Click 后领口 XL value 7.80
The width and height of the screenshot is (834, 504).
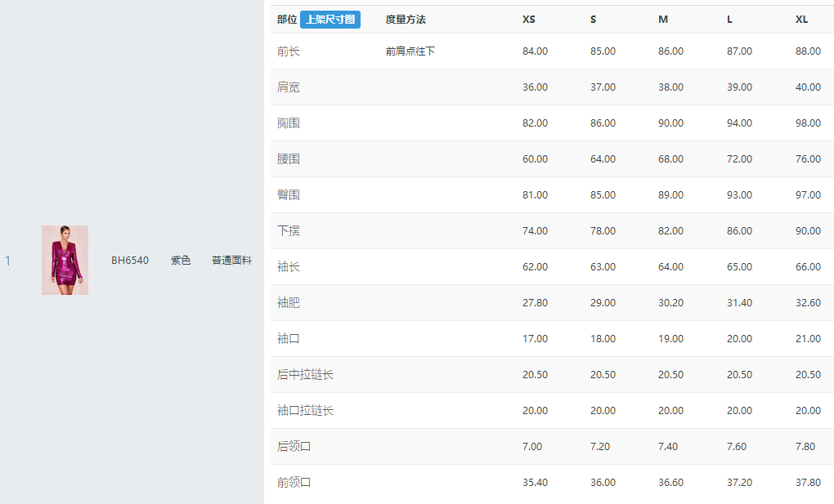805,447
